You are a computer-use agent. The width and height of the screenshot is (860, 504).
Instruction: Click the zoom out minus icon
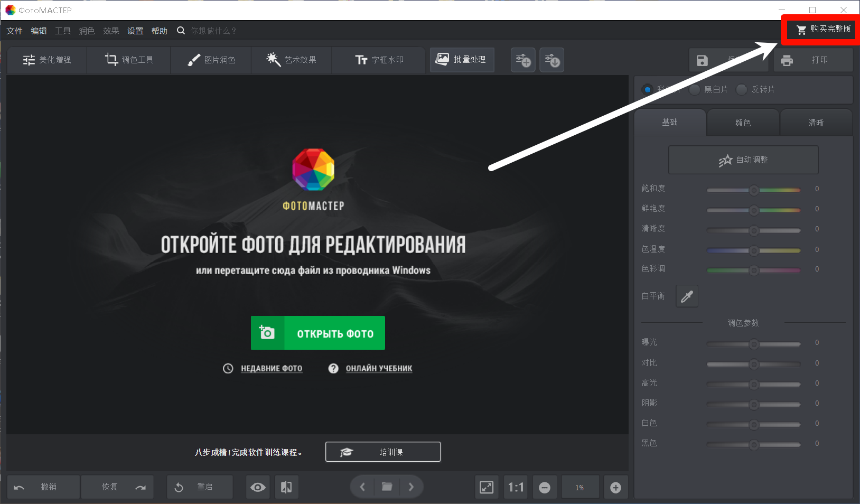click(x=545, y=488)
